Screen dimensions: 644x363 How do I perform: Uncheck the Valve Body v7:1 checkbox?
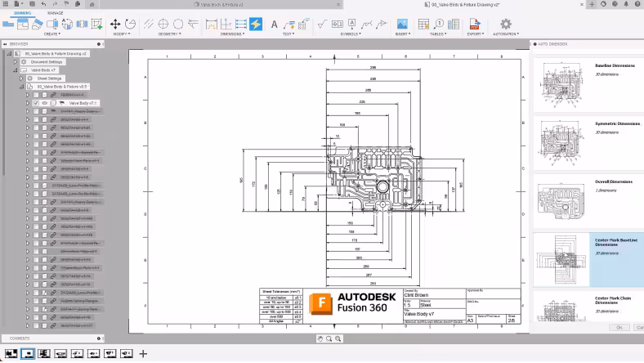click(35, 103)
